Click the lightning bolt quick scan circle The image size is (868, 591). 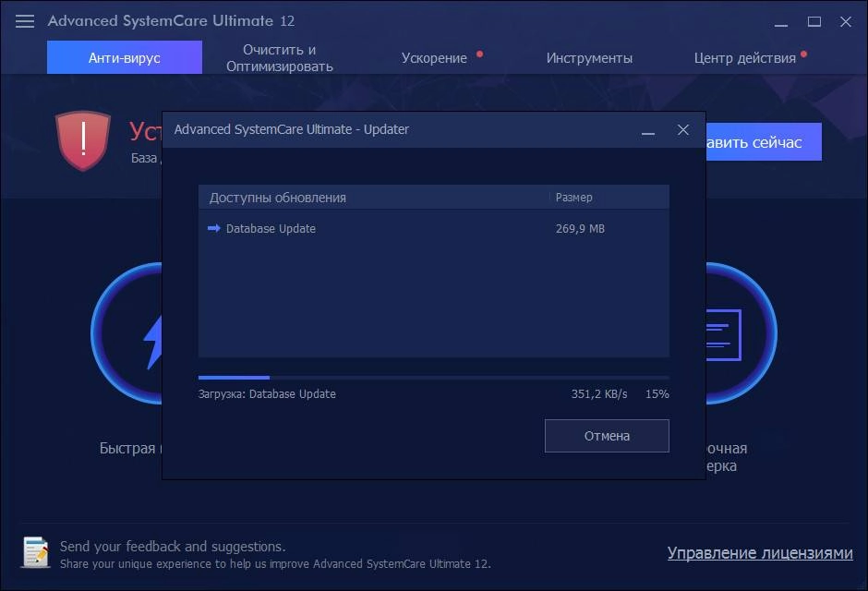tap(127, 333)
